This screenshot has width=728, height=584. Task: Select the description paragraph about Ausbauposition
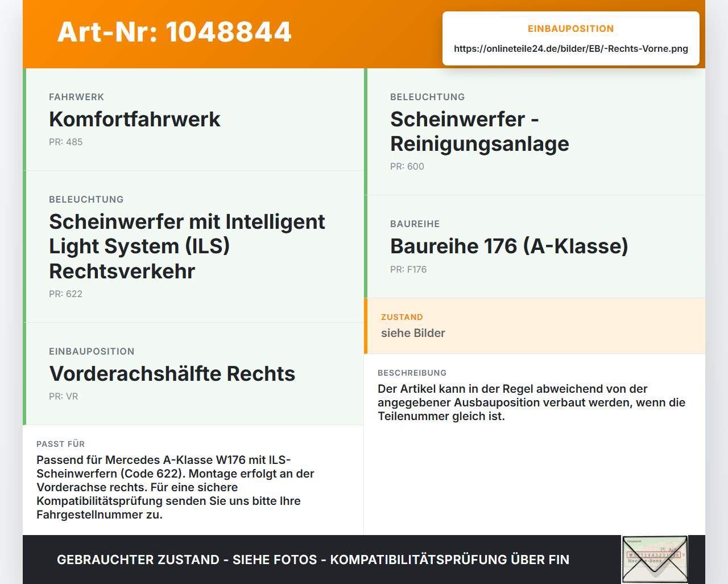coord(531,402)
